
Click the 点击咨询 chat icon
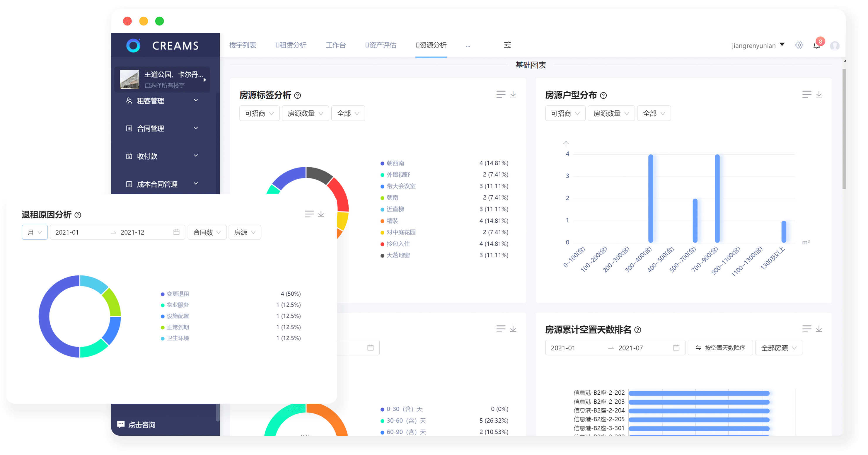click(x=121, y=424)
